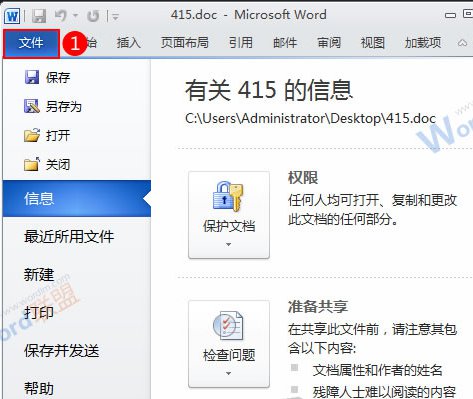The width and height of the screenshot is (473, 399).
Task: Click the 保护文档 button label
Action: click(x=229, y=226)
